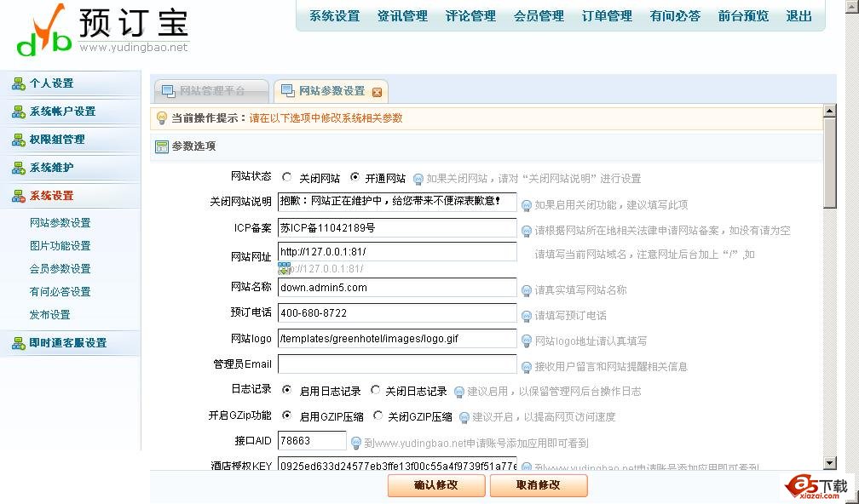Open the 发布设置 sidebar link
Image resolution: width=859 pixels, height=504 pixels.
click(49, 315)
